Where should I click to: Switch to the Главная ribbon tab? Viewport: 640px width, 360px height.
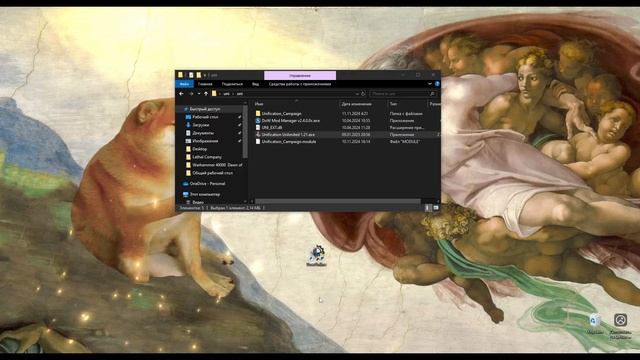point(205,84)
